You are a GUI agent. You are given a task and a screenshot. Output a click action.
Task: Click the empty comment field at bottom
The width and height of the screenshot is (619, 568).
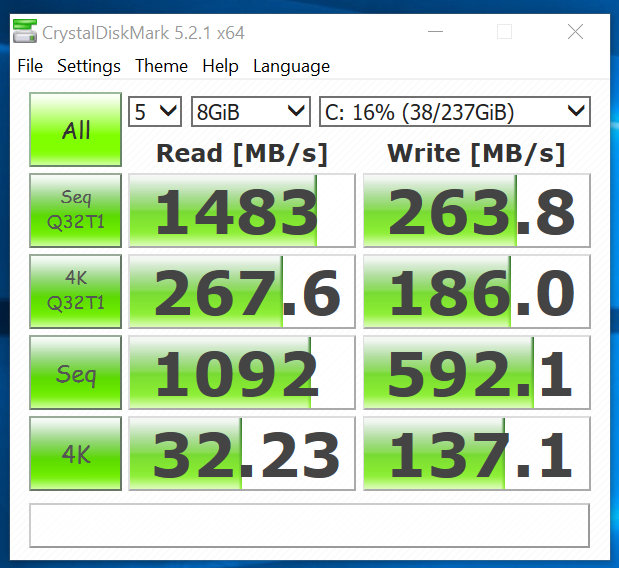click(310, 525)
